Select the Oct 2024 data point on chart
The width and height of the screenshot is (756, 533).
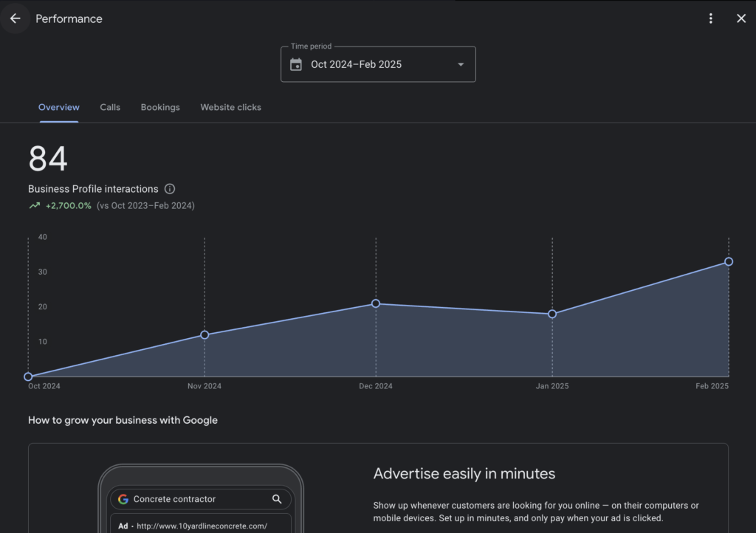tap(29, 376)
